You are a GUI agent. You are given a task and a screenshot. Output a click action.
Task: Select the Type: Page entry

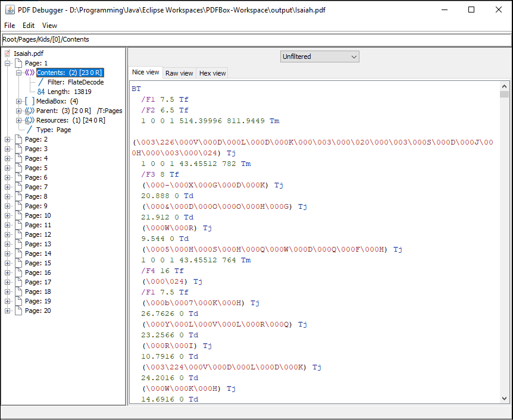click(x=54, y=130)
